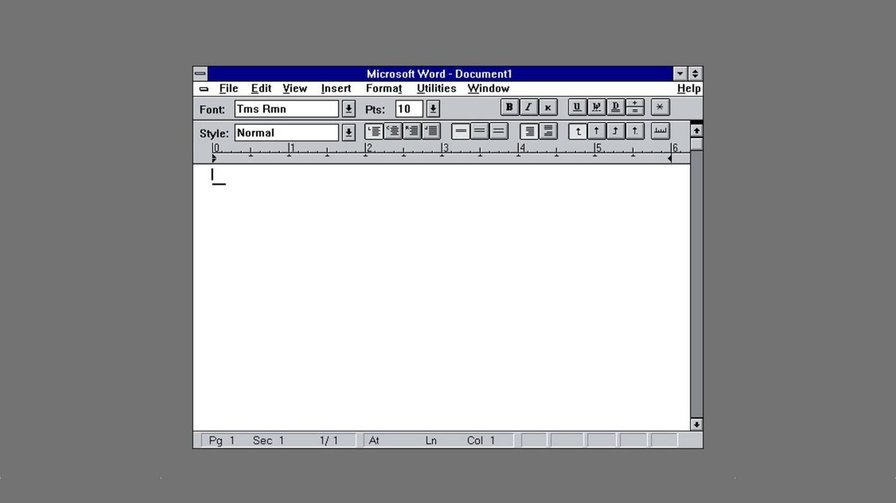Apply superscript with the plus half-button
Screen dimensions: 896x503
pos(635,103)
